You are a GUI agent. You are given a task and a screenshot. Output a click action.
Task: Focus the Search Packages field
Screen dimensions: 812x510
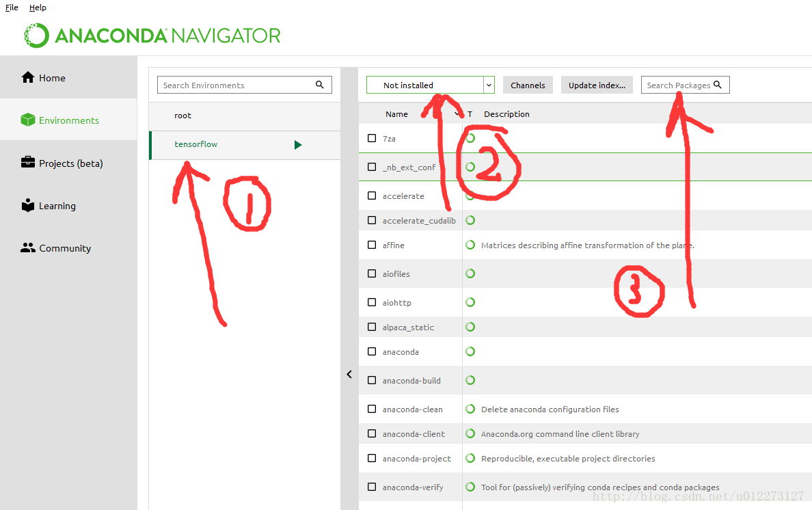tap(685, 85)
